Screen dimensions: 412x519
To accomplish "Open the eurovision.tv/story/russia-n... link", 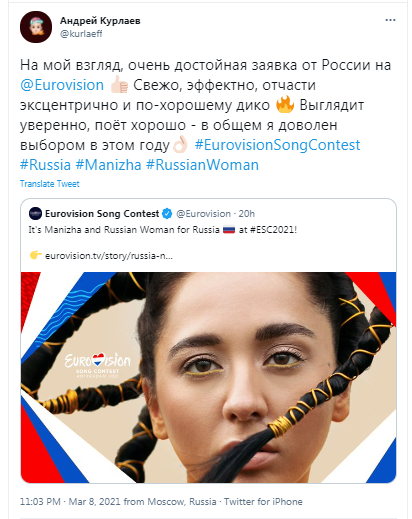I will pyautogui.click(x=109, y=256).
